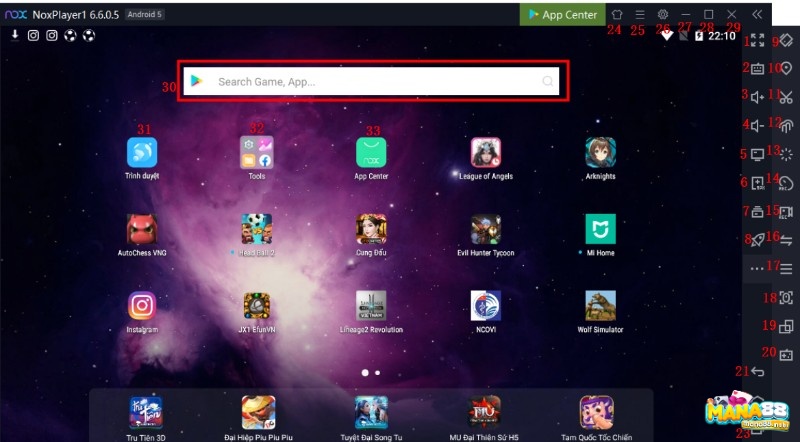The height and width of the screenshot is (442, 800).
Task: Open the toolbox briefcase icon in sidebar
Action: 758,212
